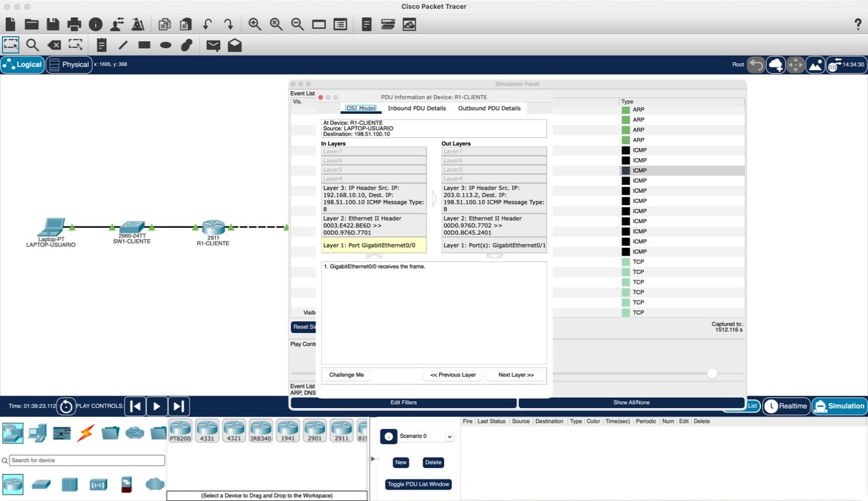Select the Draw Ellipse tool
The width and height of the screenshot is (868, 501).
[x=166, y=45]
